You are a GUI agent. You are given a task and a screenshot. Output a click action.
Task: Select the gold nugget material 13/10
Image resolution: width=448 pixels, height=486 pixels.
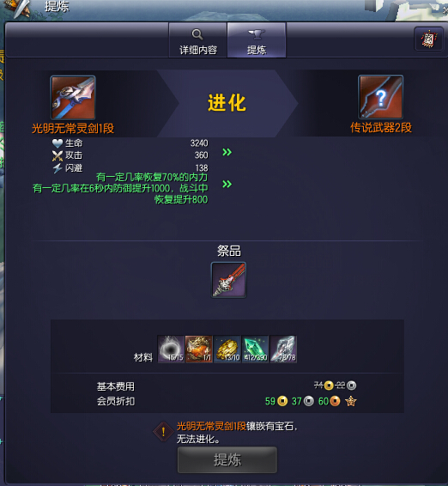point(227,349)
